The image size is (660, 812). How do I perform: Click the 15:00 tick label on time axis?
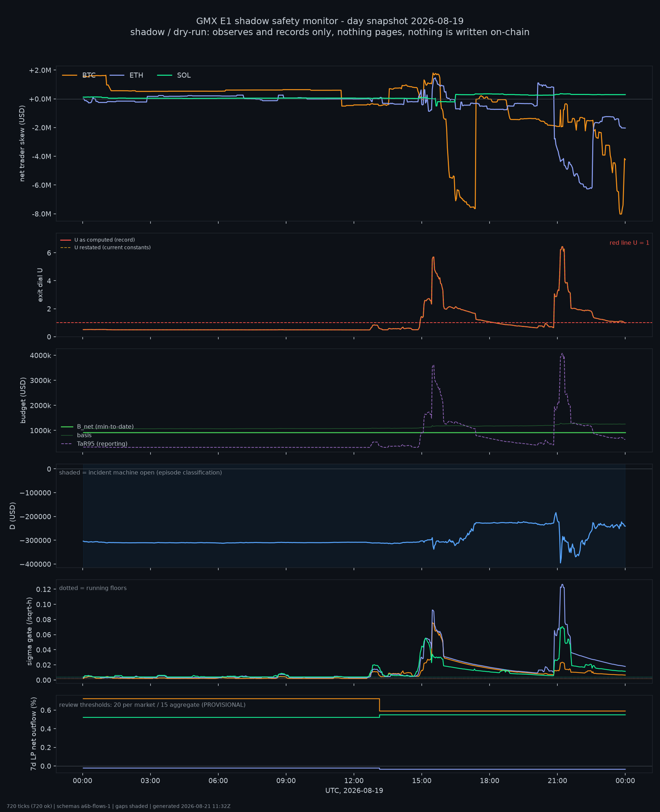(422, 780)
